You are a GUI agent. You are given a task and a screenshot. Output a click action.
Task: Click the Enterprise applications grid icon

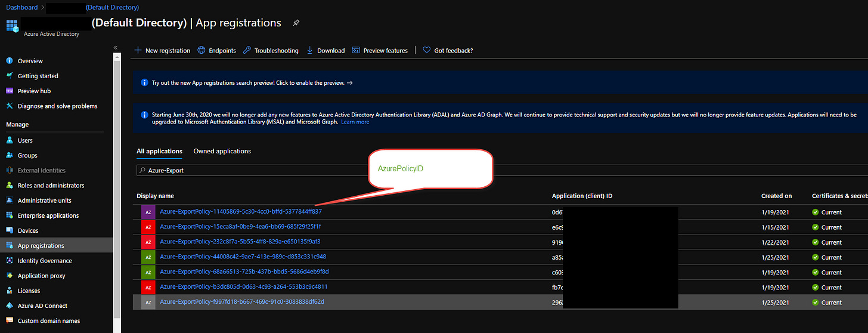click(10, 215)
